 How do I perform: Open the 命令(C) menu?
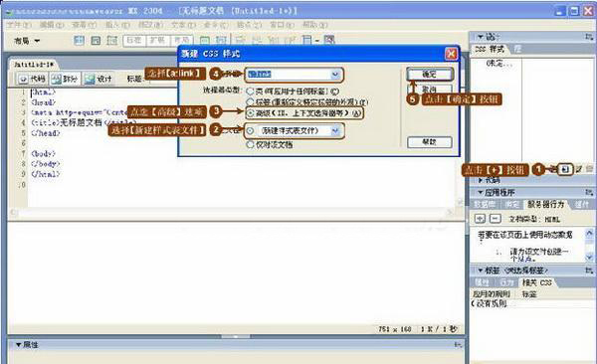pos(216,25)
